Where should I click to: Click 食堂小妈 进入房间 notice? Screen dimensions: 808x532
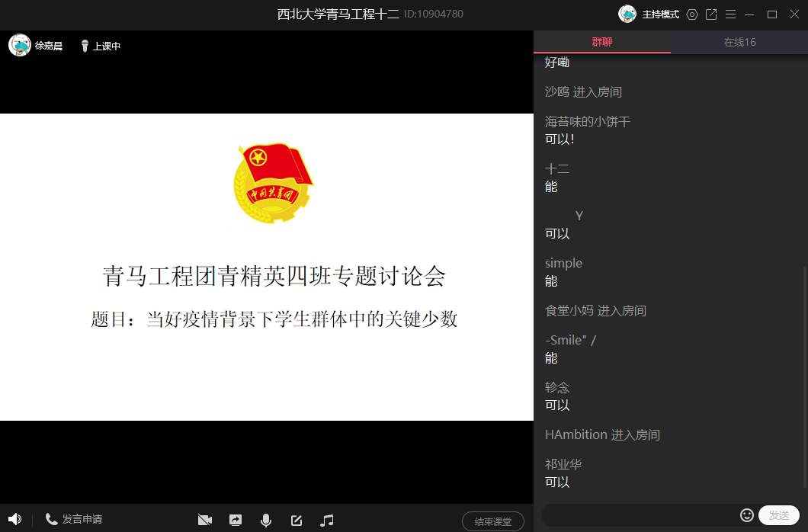(x=595, y=310)
